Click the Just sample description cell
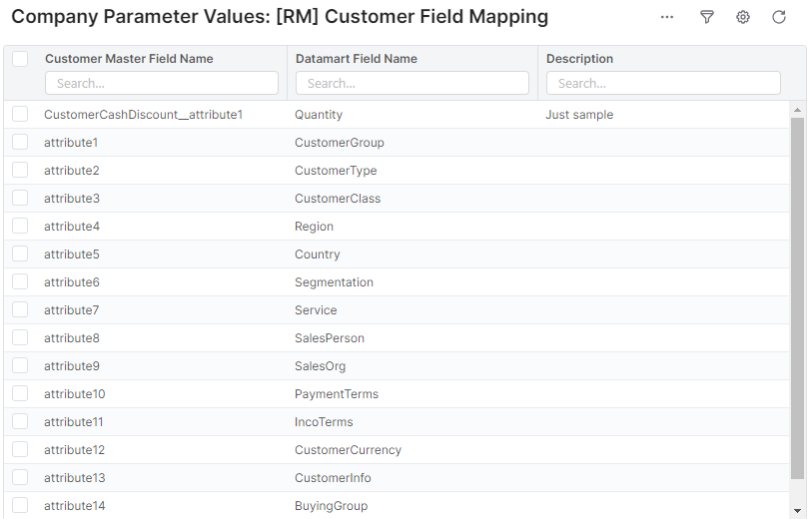The image size is (812, 519). [x=579, y=115]
